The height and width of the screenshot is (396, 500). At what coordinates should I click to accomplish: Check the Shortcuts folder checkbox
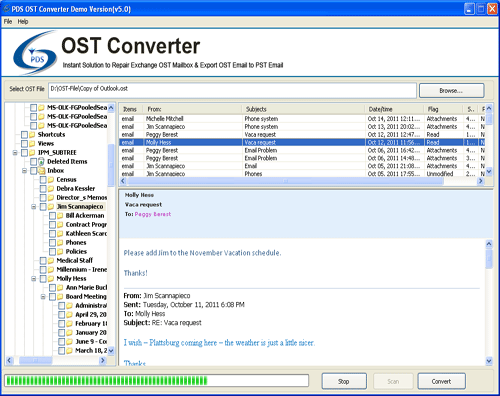[x=24, y=135]
